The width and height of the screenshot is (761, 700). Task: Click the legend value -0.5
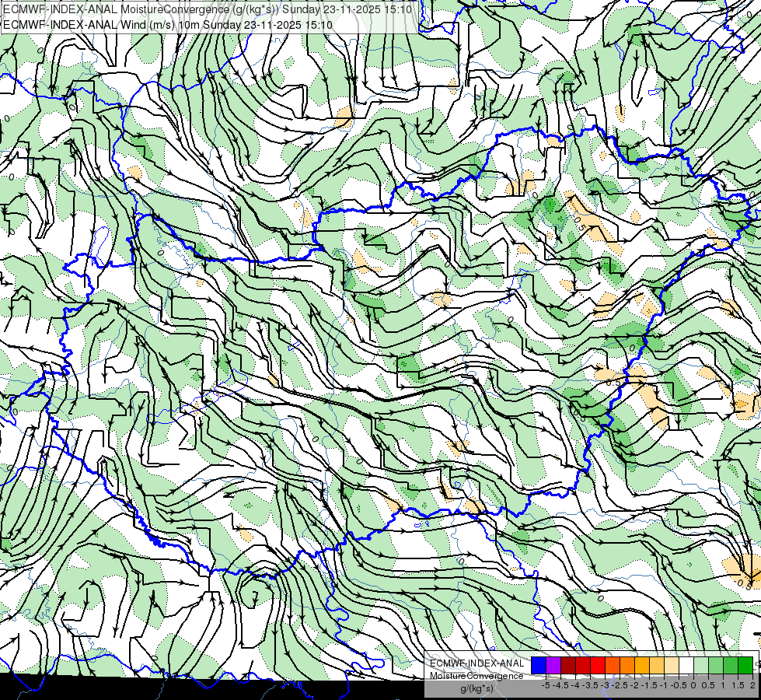679,685
